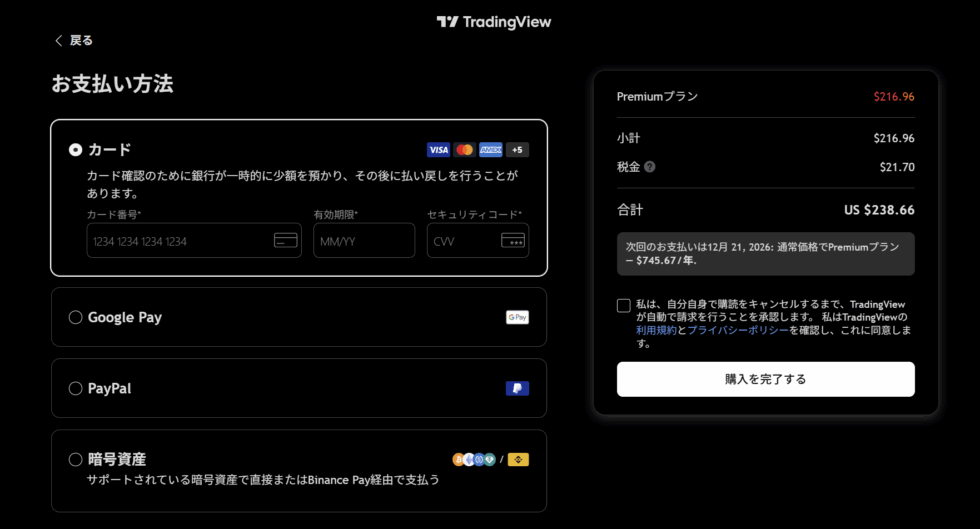Click the Google Pay logo icon
Screen dimensions: 980x529
[x=517, y=317]
